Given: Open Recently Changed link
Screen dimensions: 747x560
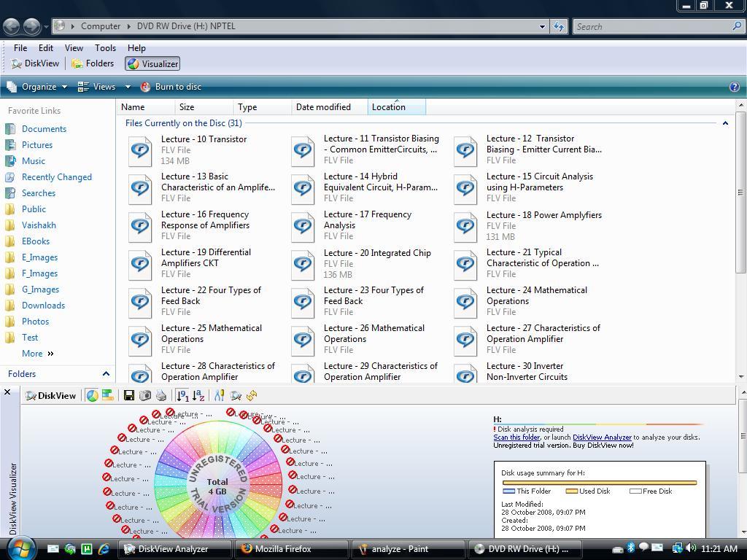Looking at the screenshot, I should tap(57, 177).
